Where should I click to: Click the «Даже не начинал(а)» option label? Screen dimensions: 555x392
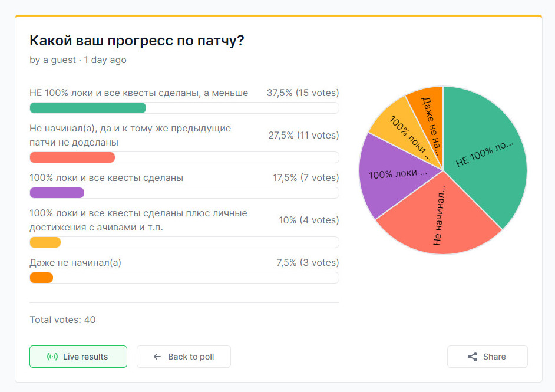point(75,263)
